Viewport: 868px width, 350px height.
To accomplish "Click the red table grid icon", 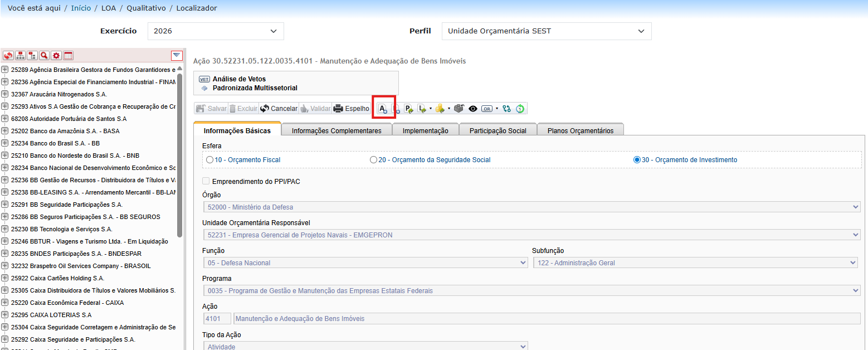I will (69, 56).
